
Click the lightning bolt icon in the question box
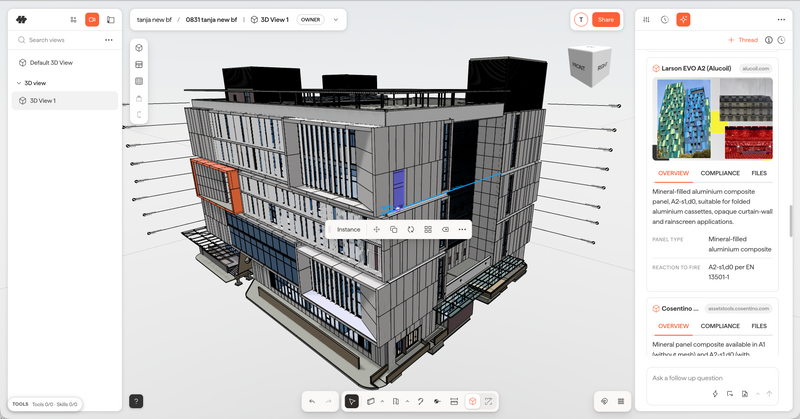(x=715, y=394)
